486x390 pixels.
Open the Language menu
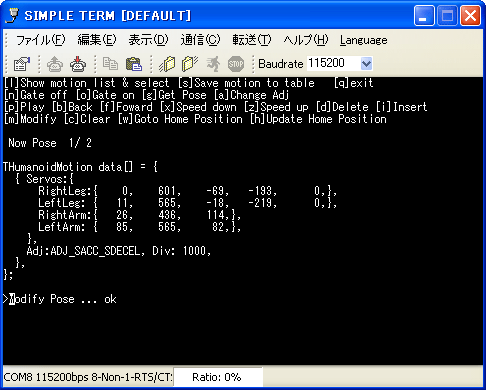click(364, 40)
